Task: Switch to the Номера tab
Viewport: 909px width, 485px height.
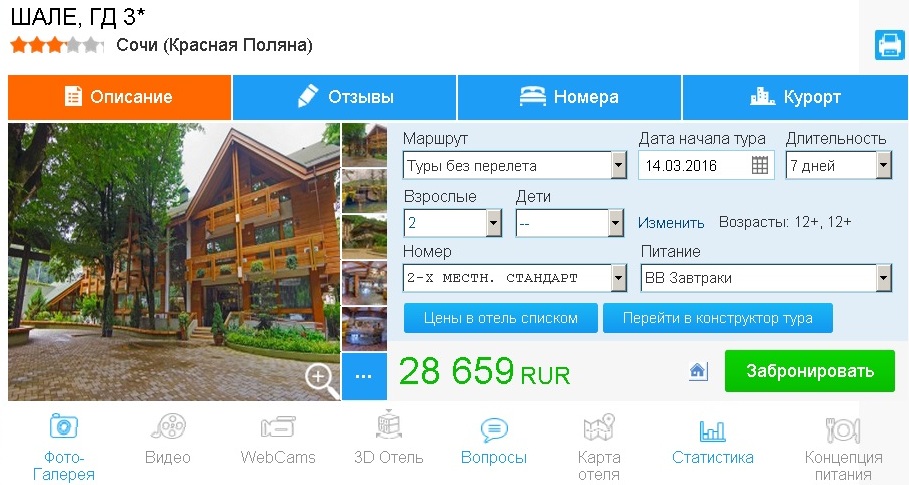Action: (x=569, y=97)
